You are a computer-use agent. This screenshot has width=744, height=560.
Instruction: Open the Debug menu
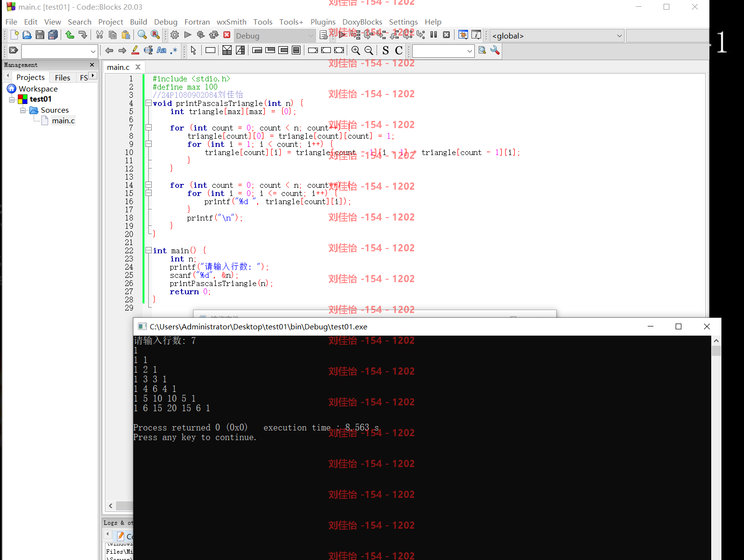[x=166, y=22]
